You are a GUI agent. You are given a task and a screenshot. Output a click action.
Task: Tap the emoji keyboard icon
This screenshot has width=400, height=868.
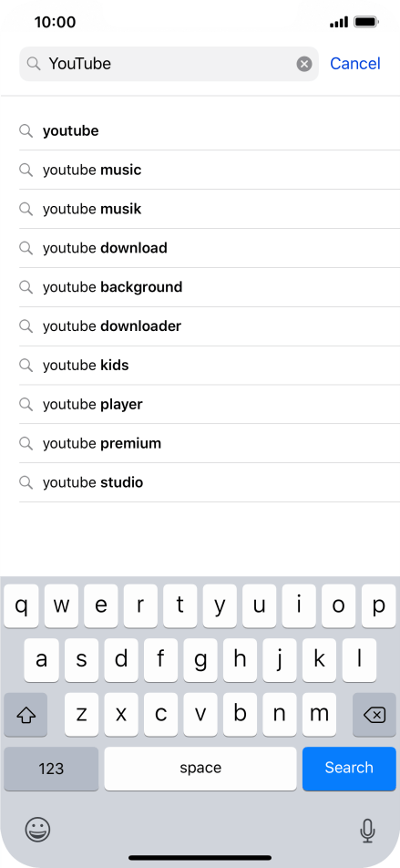[x=37, y=830]
